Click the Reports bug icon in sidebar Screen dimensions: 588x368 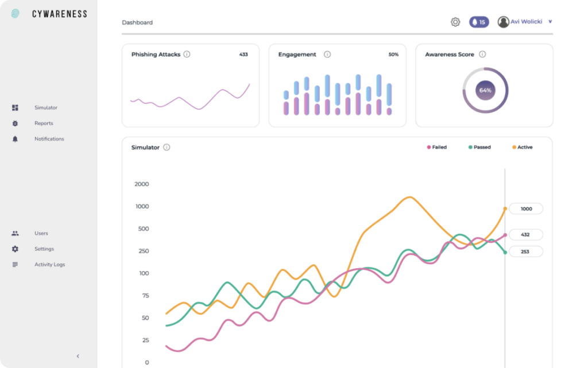click(15, 123)
